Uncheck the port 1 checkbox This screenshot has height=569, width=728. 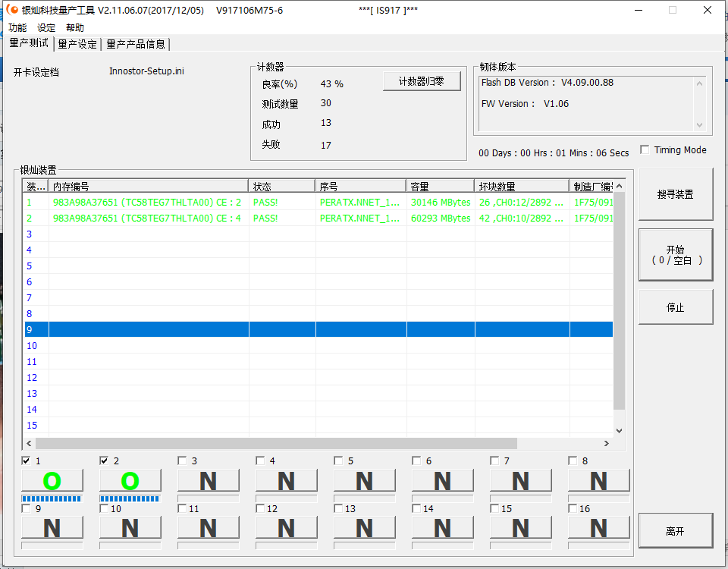click(26, 461)
